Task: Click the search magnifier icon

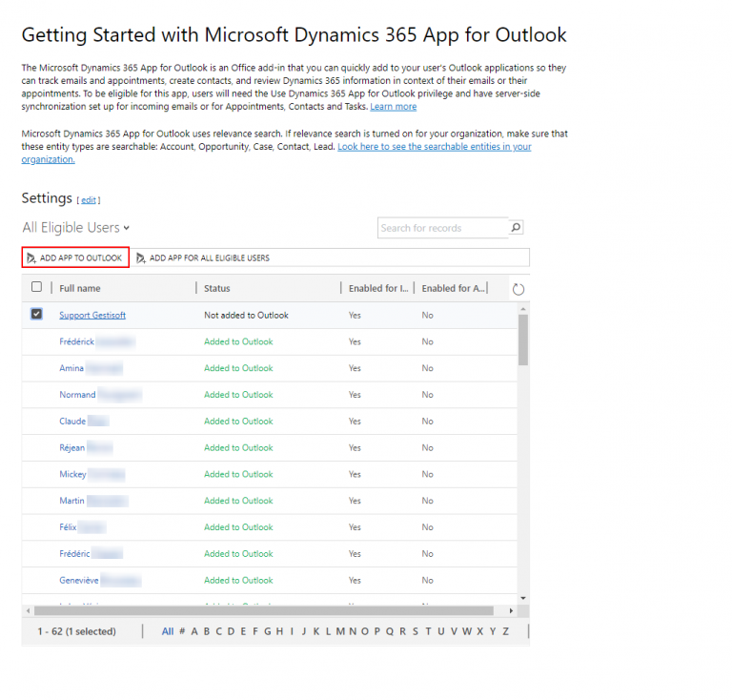Action: point(516,227)
